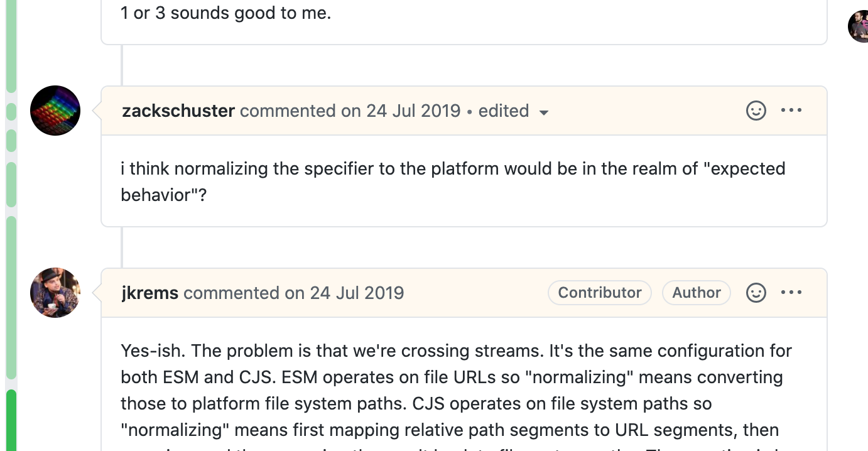The width and height of the screenshot is (868, 451).
Task: Click zackschuster's 24 Jul 2019 timestamp
Action: coord(413,111)
